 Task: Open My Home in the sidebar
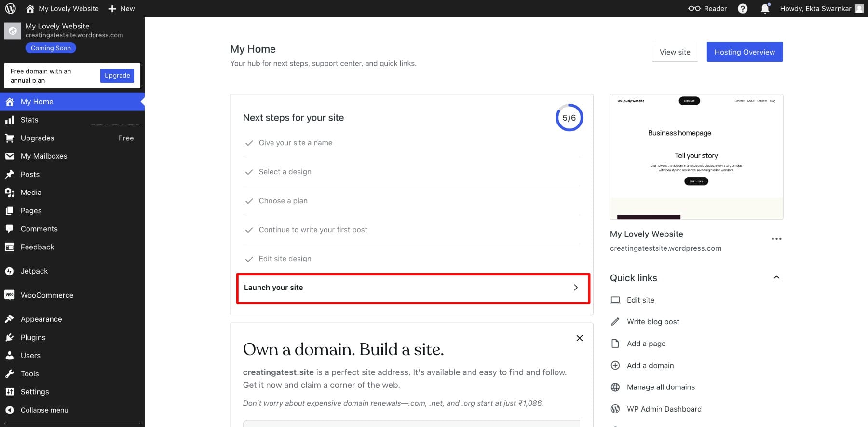coord(72,102)
